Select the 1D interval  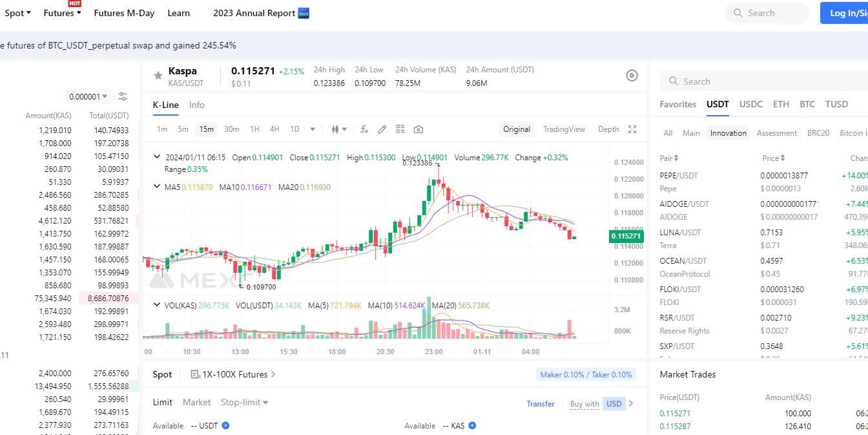pos(294,129)
